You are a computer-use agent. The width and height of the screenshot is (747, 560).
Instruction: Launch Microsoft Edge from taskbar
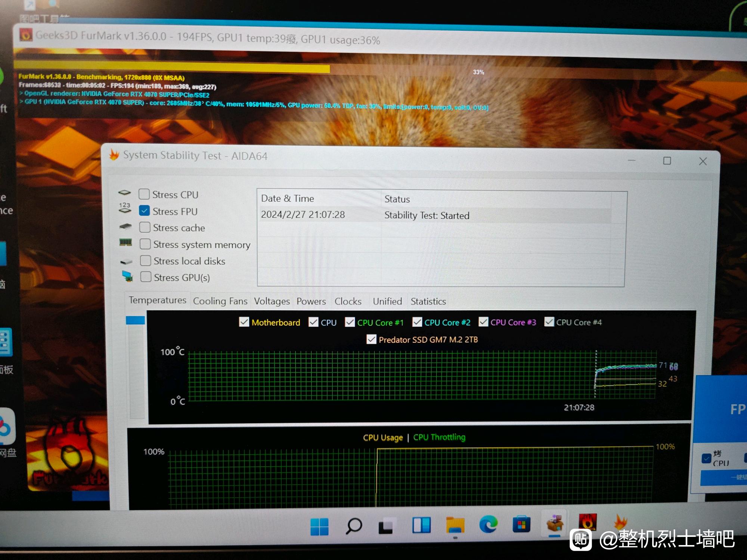(x=488, y=525)
